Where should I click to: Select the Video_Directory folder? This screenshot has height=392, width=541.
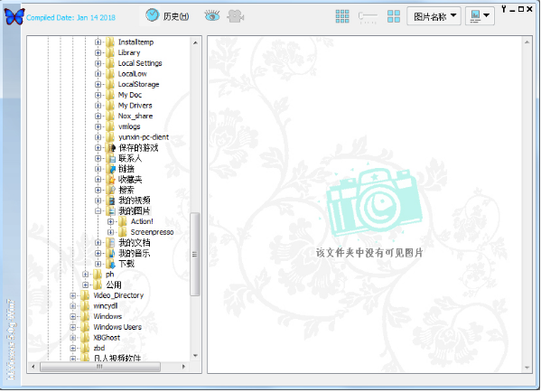point(118,295)
